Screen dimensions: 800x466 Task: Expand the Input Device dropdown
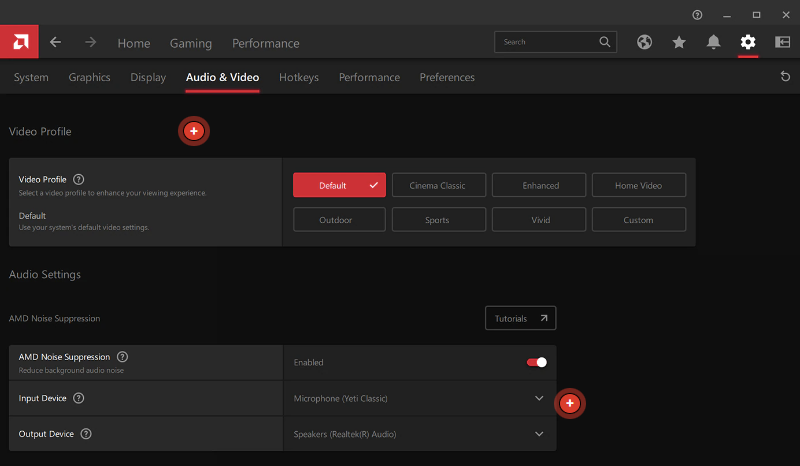(x=539, y=398)
